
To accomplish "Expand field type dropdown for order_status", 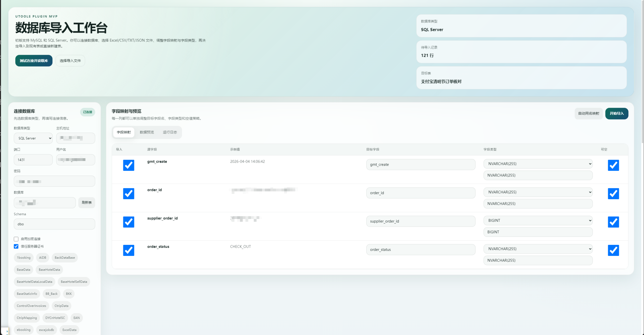I will [538, 249].
